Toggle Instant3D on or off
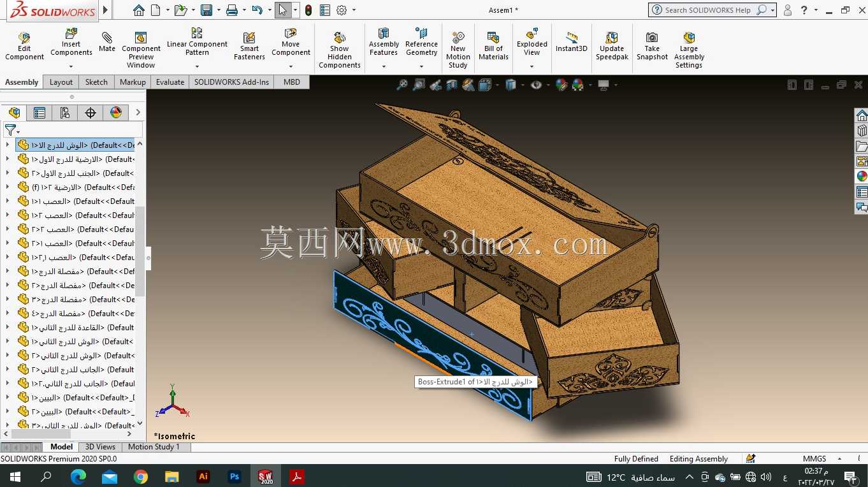This screenshot has width=868, height=487. 571,42
